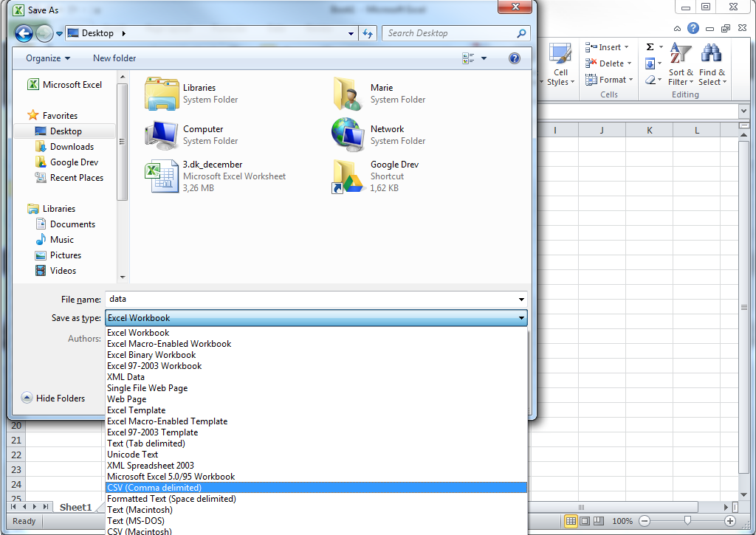Click the Fill down icon in Excel
This screenshot has width=756, height=535.
[650, 63]
